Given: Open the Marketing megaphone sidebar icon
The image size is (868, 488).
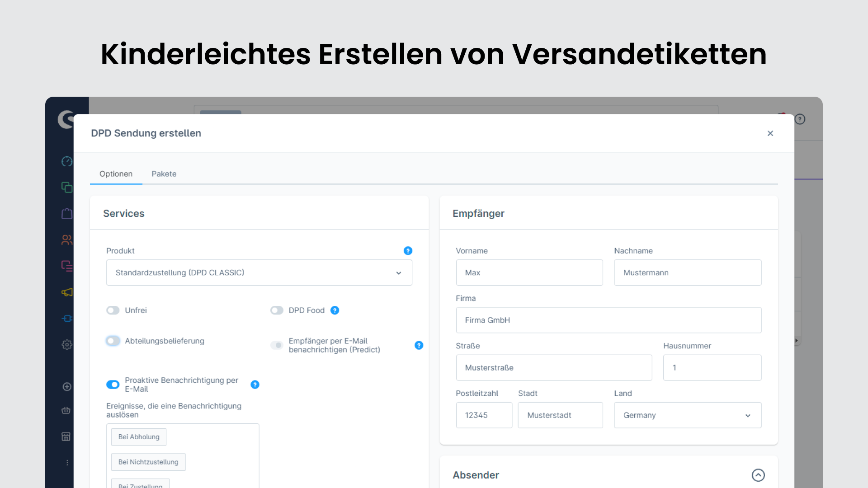Looking at the screenshot, I should 66,292.
